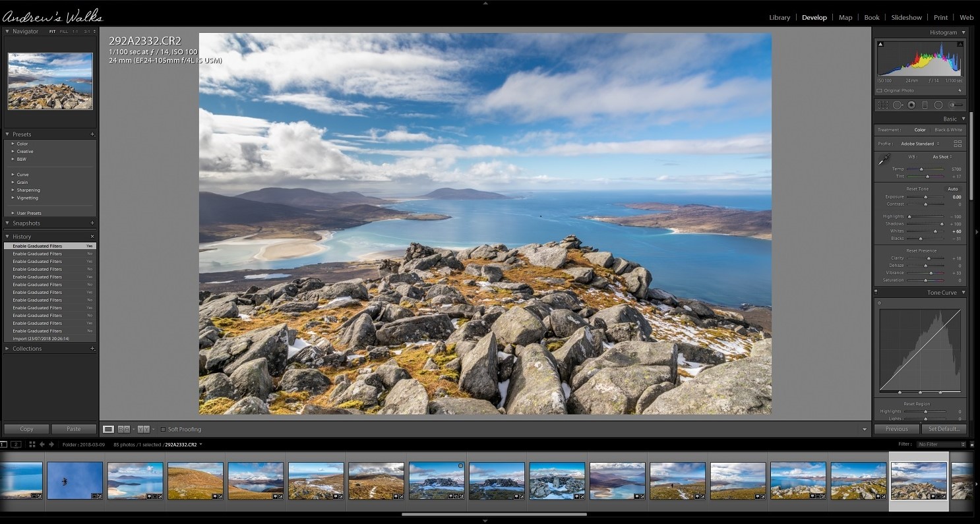Expand the Sharpening presets group
Viewport: 980px width, 524px height.
[x=13, y=190]
